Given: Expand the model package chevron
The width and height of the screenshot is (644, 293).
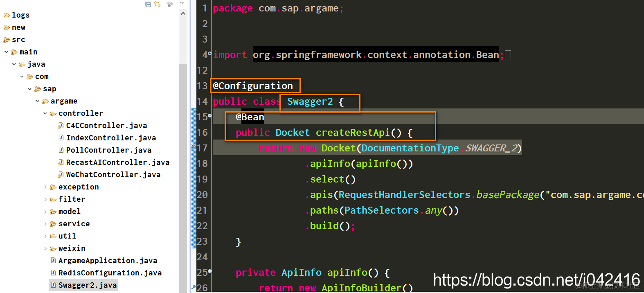Looking at the screenshot, I should [45, 212].
